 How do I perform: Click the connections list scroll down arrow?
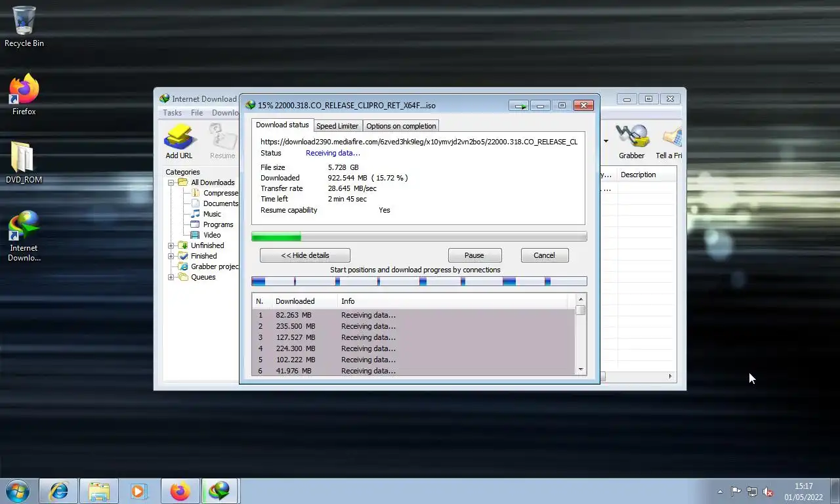click(x=580, y=370)
